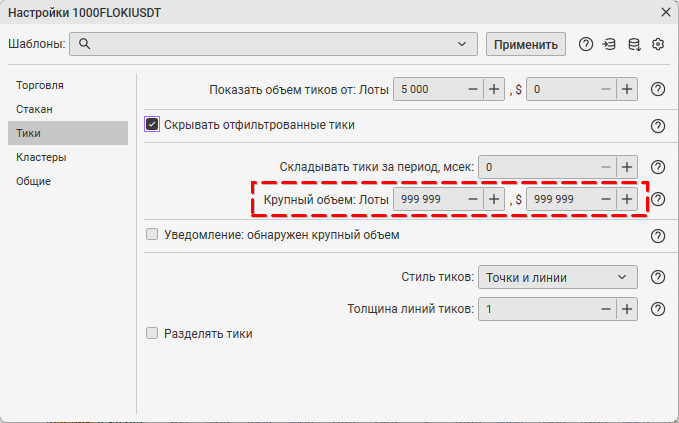Click help icon for Стиль тиков row
The width and height of the screenshot is (679, 423).
658,278
